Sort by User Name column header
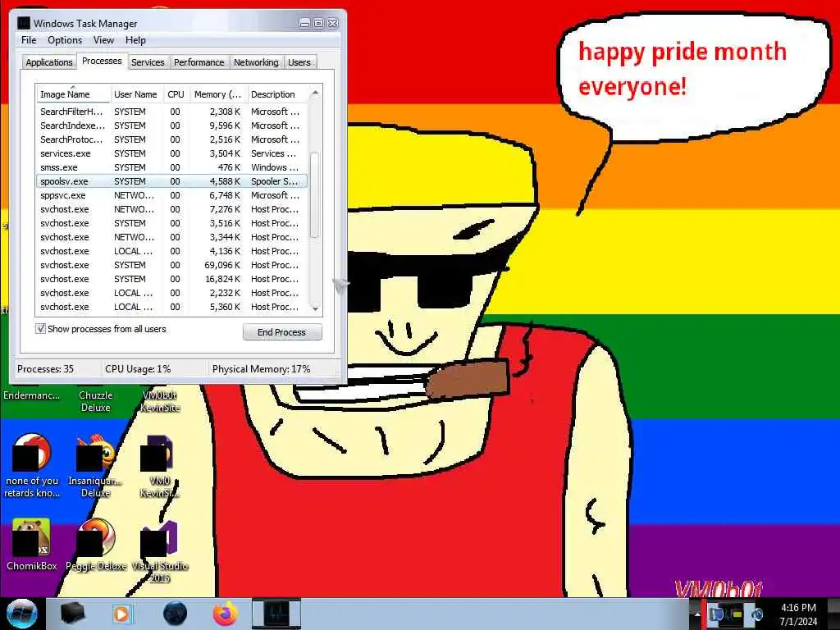This screenshot has height=630, width=840. point(135,94)
